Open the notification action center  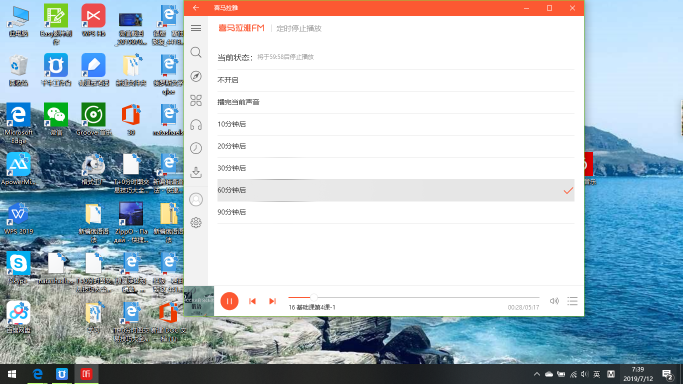point(668,374)
